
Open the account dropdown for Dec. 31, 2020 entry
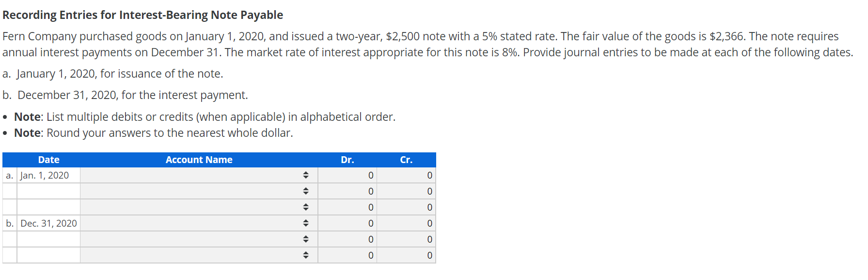(x=306, y=223)
